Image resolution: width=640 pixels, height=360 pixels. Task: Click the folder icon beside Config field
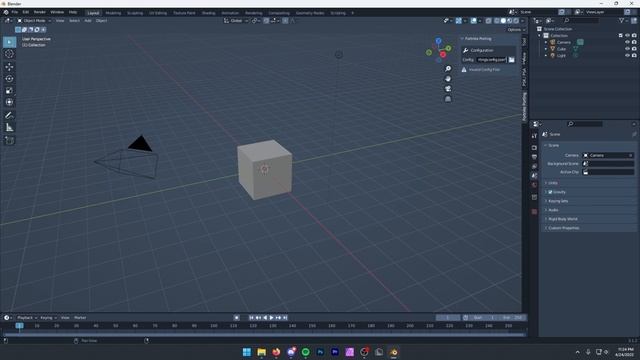[511, 60]
